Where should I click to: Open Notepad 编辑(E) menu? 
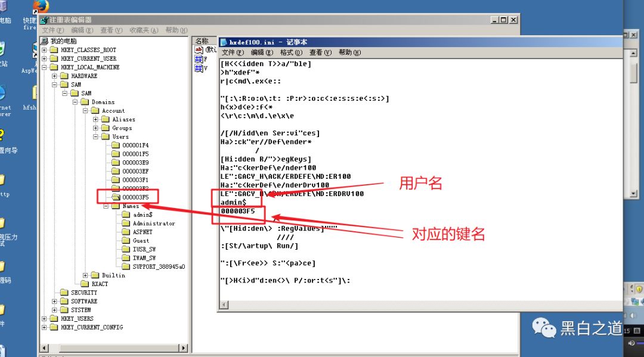(x=262, y=52)
